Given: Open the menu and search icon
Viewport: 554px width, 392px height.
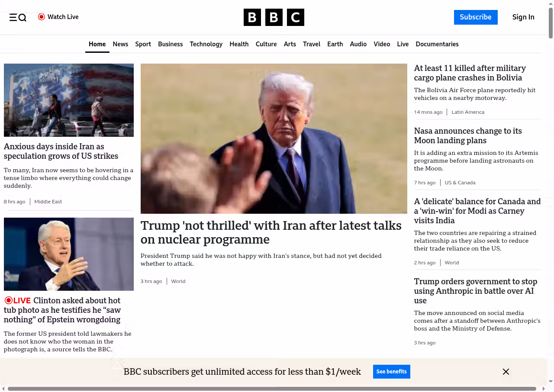Looking at the screenshot, I should (18, 17).
